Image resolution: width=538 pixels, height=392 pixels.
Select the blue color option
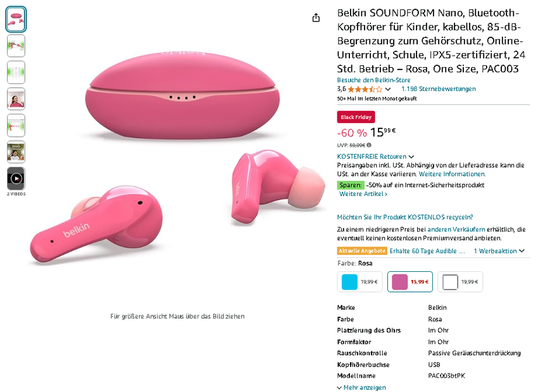click(x=360, y=282)
